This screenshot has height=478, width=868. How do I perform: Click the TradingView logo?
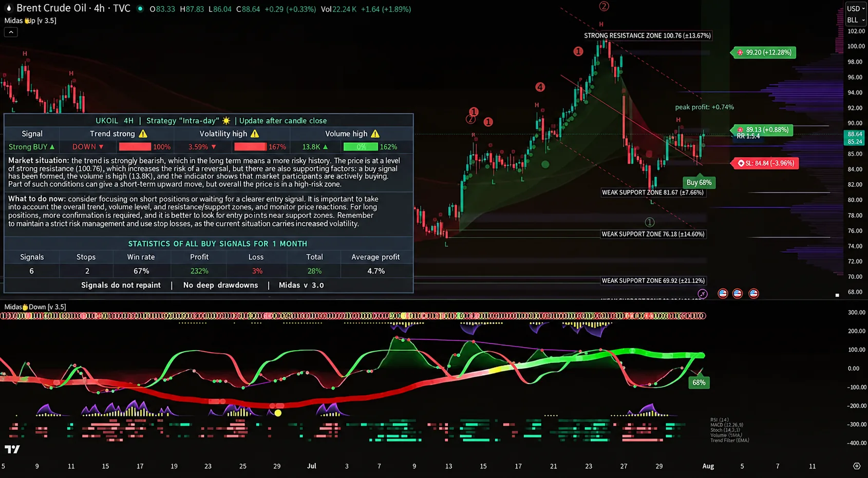(12, 449)
